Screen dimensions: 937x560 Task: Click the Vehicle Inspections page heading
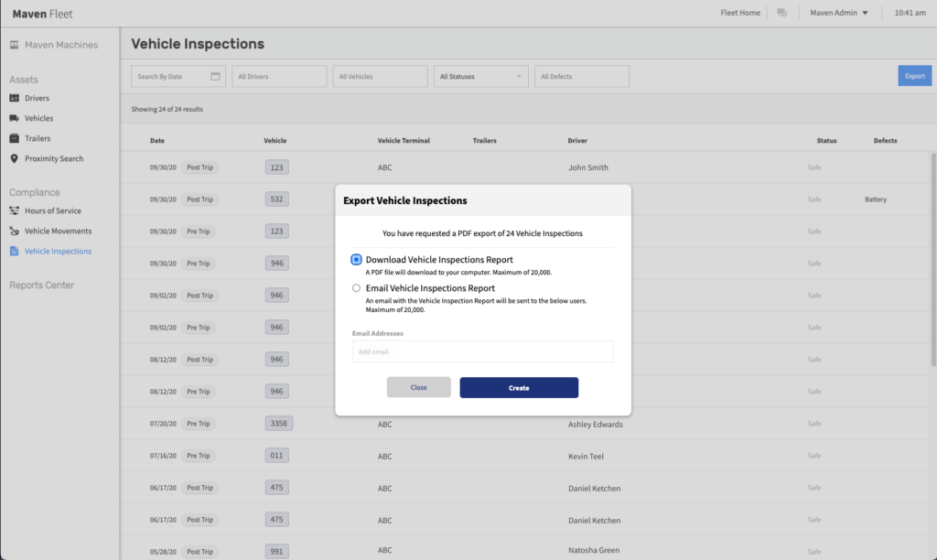[198, 44]
